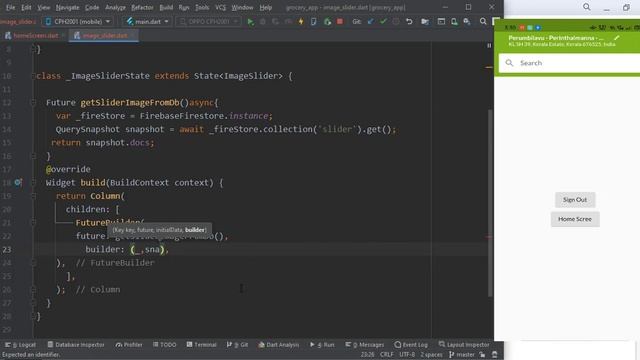Click the editor vertical scrollbar
The height and width of the screenshot is (360, 640).
click(x=490, y=203)
